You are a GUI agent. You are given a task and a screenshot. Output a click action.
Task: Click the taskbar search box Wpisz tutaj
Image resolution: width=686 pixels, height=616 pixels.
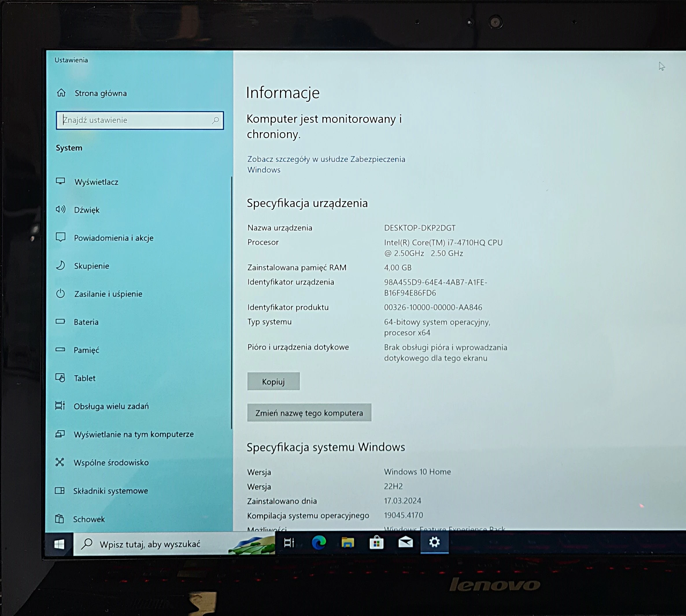[174, 544]
